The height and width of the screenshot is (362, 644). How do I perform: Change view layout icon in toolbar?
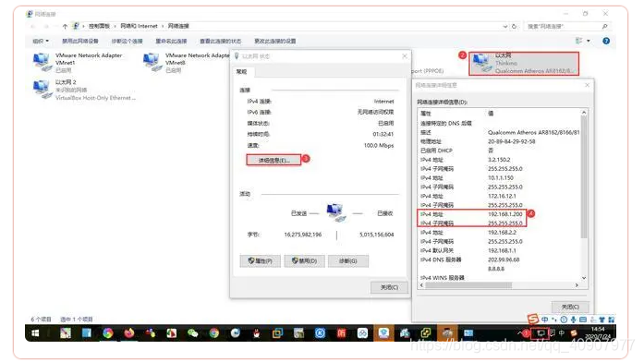(x=579, y=41)
